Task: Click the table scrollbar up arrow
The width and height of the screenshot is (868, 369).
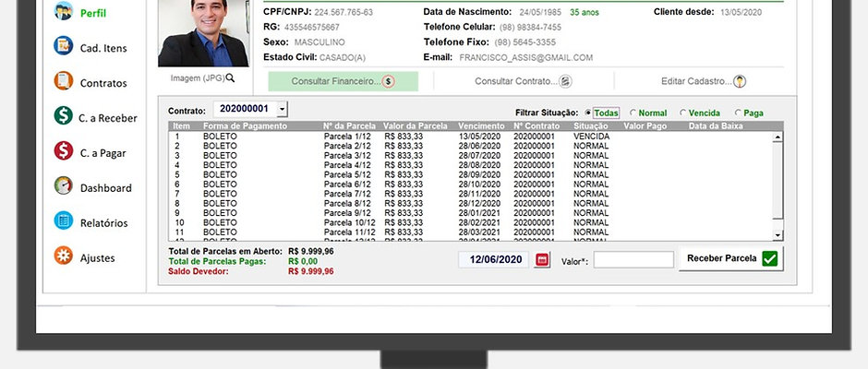Action: [x=778, y=137]
